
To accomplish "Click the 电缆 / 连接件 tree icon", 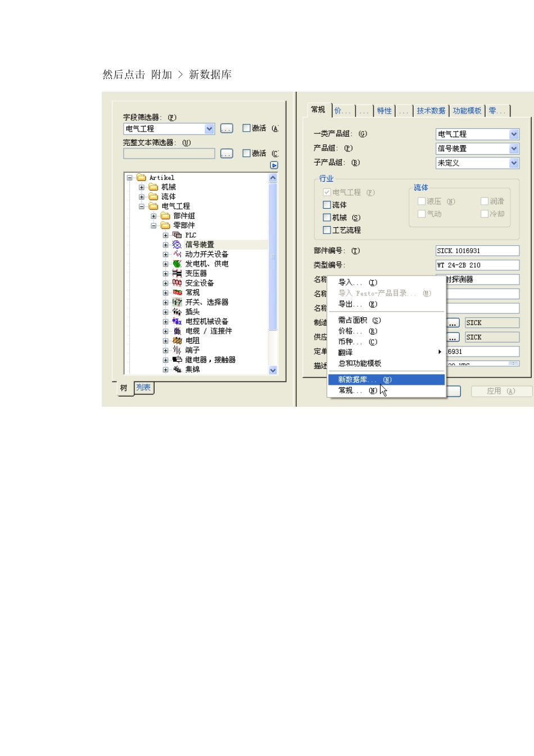I will coord(177,331).
